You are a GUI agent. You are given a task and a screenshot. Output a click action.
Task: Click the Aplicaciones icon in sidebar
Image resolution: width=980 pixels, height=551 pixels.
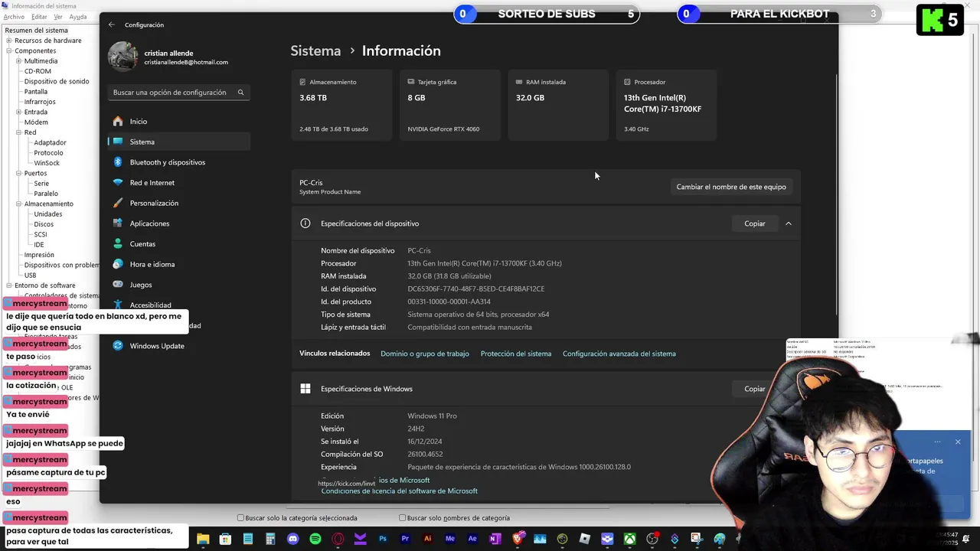117,223
